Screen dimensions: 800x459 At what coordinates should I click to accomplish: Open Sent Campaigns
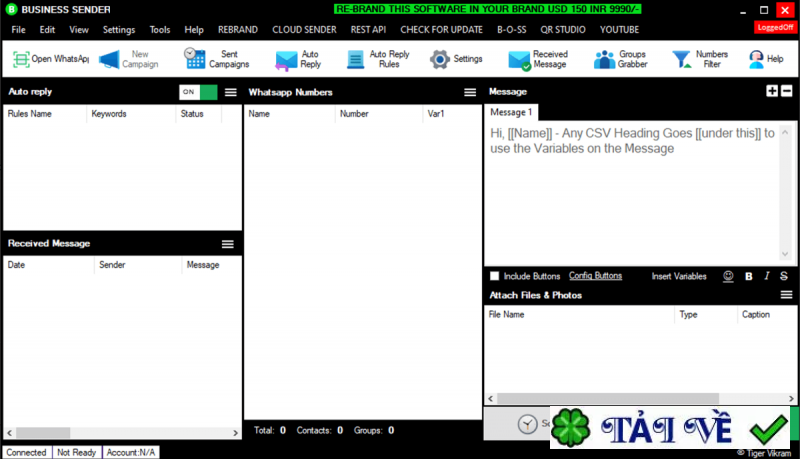coord(217,59)
